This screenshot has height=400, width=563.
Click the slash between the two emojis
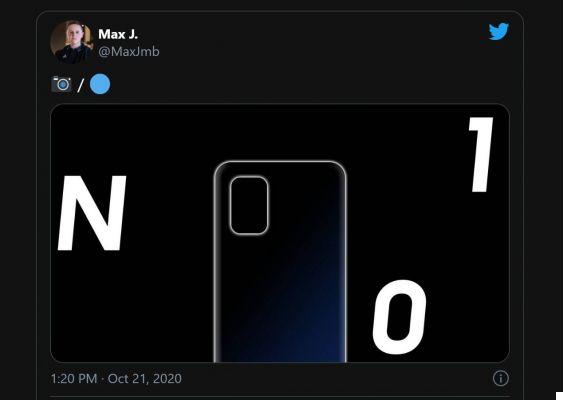click(x=80, y=85)
